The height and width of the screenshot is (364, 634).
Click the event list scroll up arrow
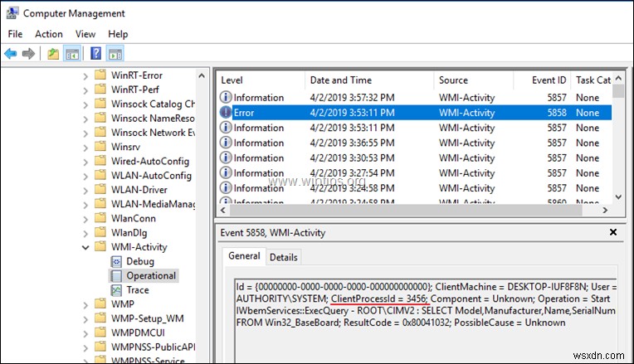coord(618,78)
